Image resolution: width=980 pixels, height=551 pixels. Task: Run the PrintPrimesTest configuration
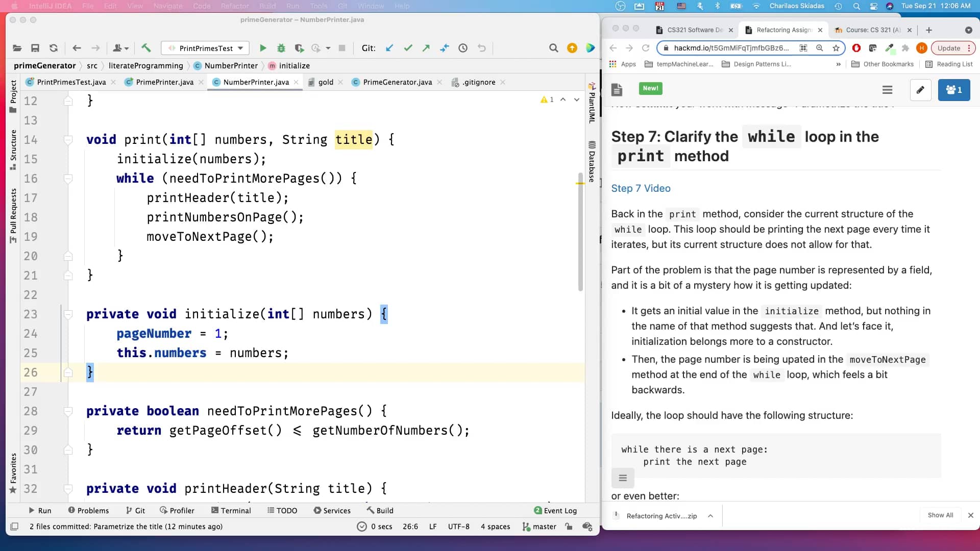pyautogui.click(x=262, y=48)
